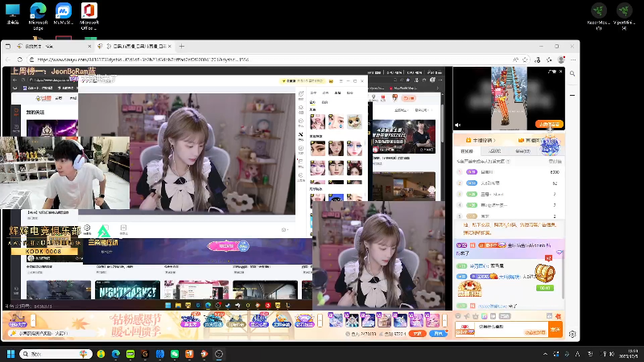Click the treasure chest in chat

pos(545,274)
